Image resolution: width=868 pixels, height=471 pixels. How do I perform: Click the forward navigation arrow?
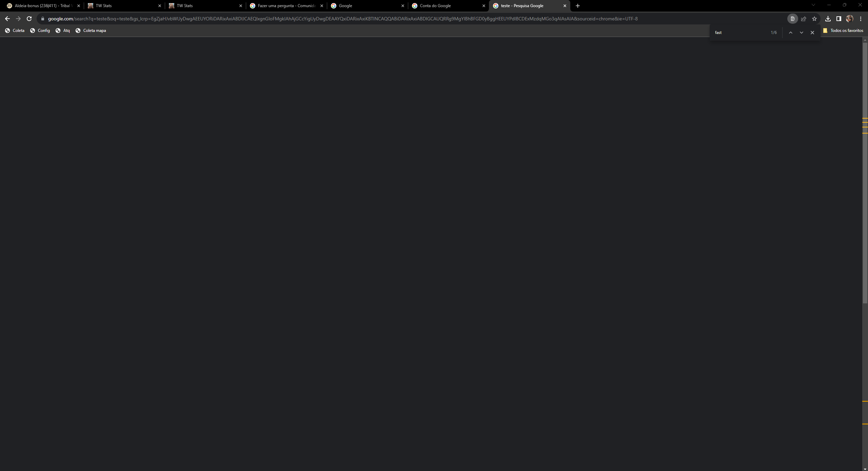click(18, 19)
